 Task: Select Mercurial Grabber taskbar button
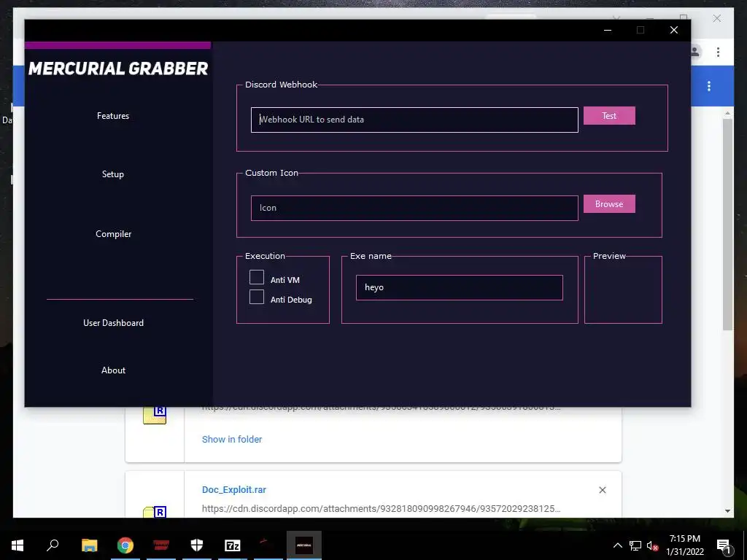tap(304, 545)
